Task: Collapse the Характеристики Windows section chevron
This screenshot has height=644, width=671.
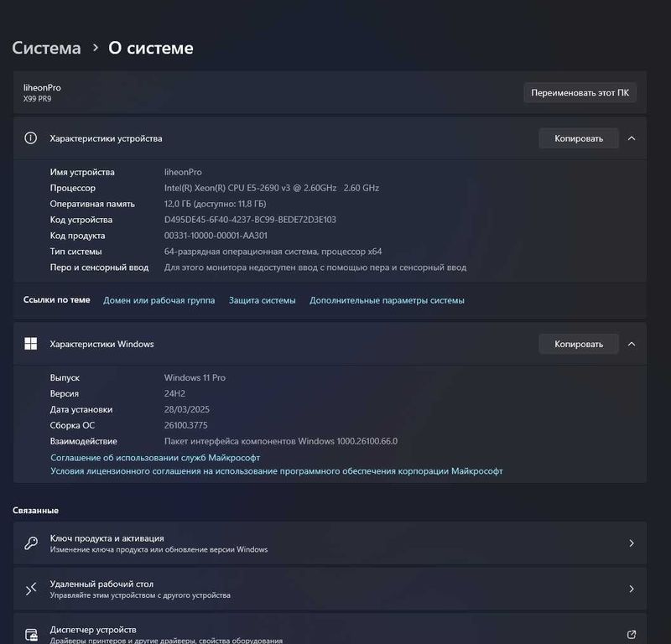Action: (632, 344)
